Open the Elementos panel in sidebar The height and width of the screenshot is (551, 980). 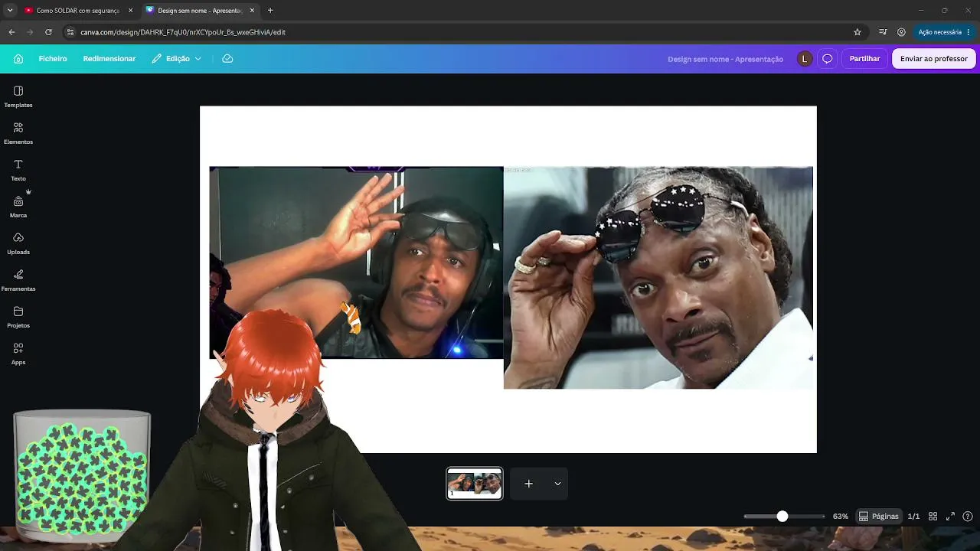tap(18, 133)
